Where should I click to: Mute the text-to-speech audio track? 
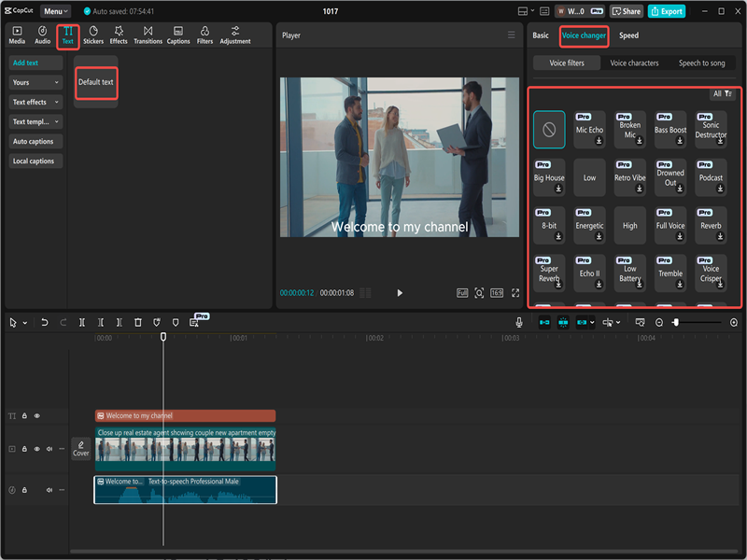pos(49,490)
